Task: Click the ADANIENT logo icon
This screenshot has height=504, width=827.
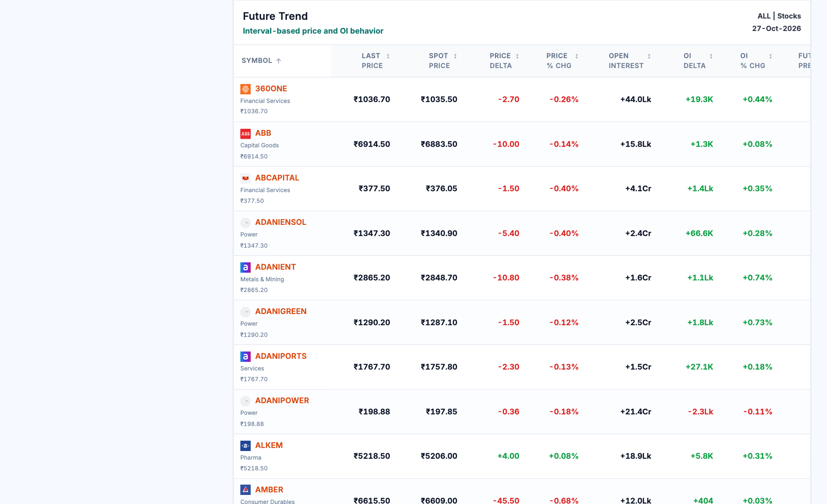Action: click(x=246, y=268)
